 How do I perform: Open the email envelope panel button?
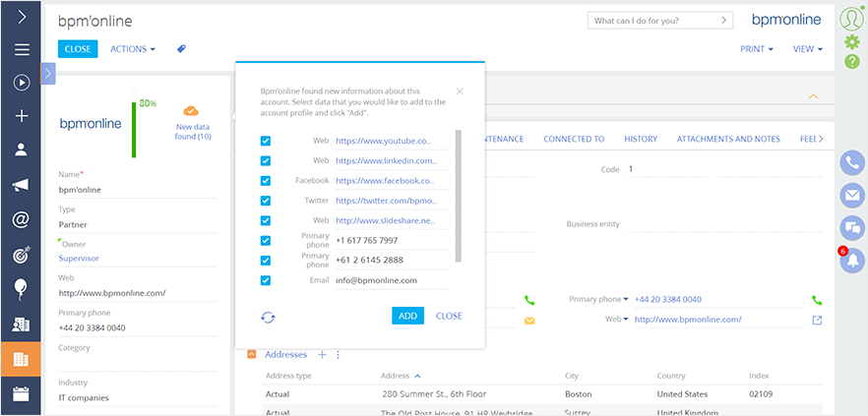coord(852,196)
